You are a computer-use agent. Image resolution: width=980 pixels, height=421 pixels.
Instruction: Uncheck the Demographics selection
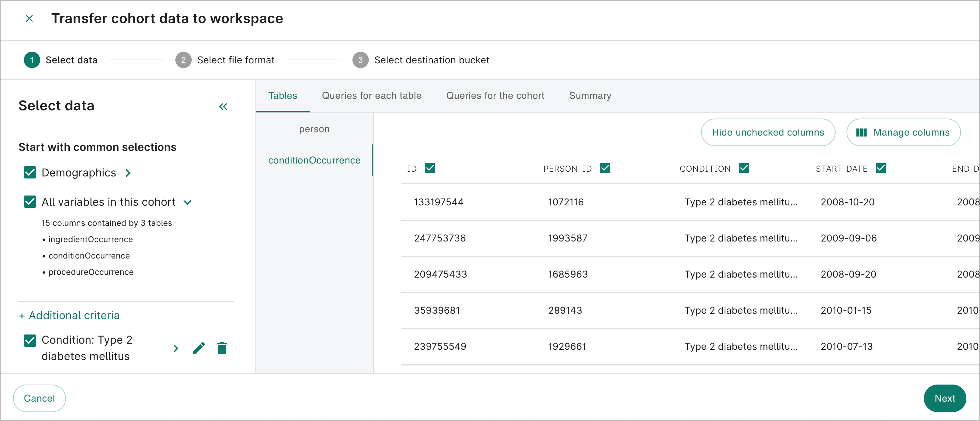point(30,172)
